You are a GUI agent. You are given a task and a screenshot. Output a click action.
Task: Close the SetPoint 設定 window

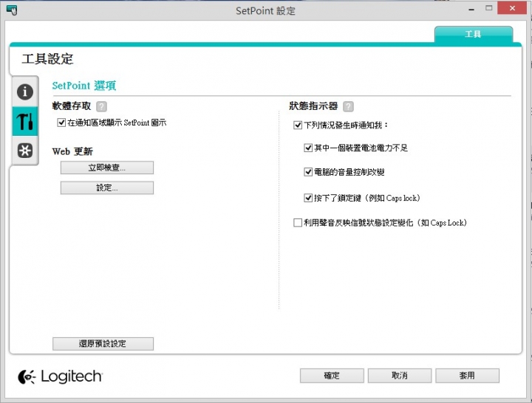pyautogui.click(x=512, y=8)
